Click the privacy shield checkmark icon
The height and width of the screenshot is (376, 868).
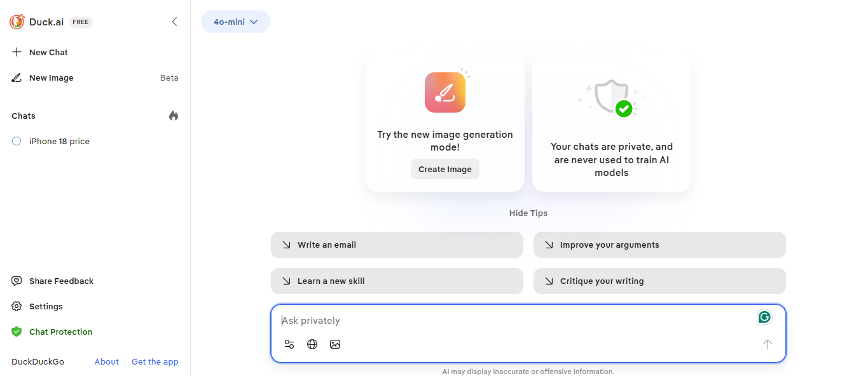pyautogui.click(x=613, y=98)
